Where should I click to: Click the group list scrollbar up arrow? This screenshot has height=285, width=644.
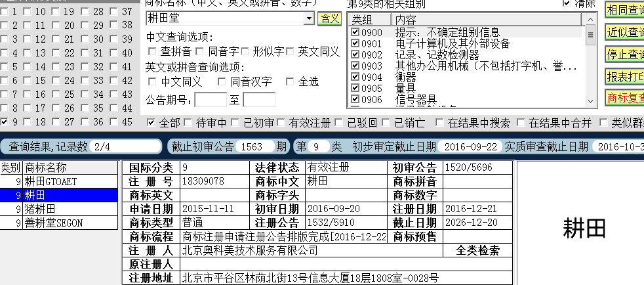(590, 19)
